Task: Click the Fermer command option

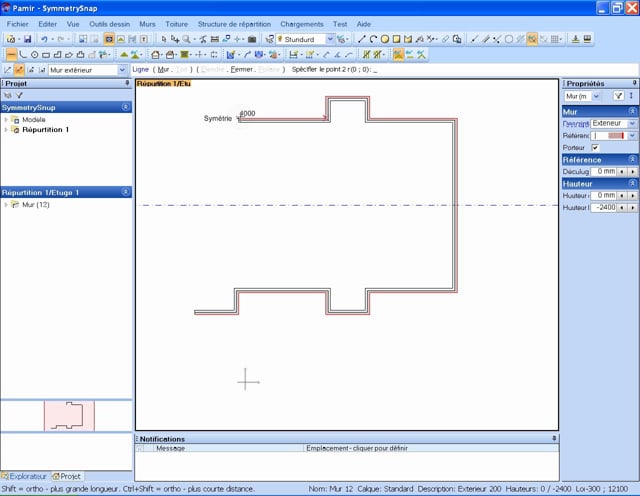Action: pos(242,69)
